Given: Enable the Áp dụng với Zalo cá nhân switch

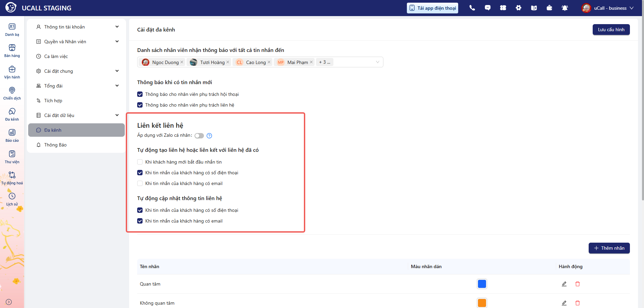Looking at the screenshot, I should coord(199,136).
